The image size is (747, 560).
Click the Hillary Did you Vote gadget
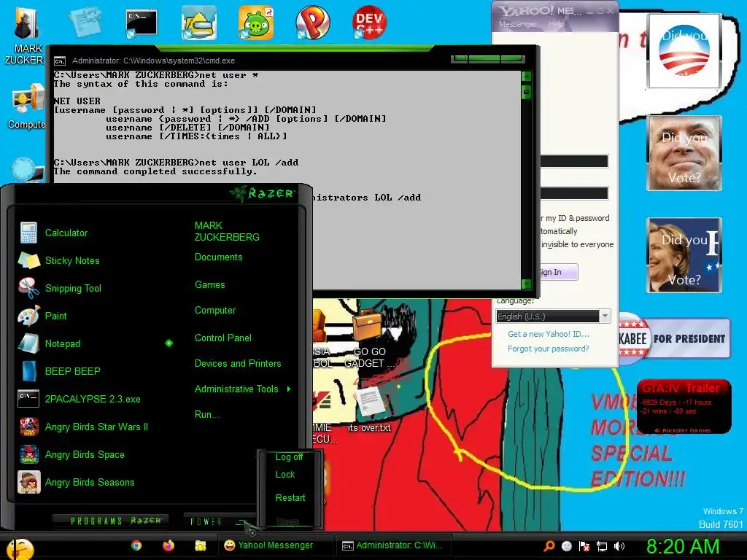pos(684,254)
